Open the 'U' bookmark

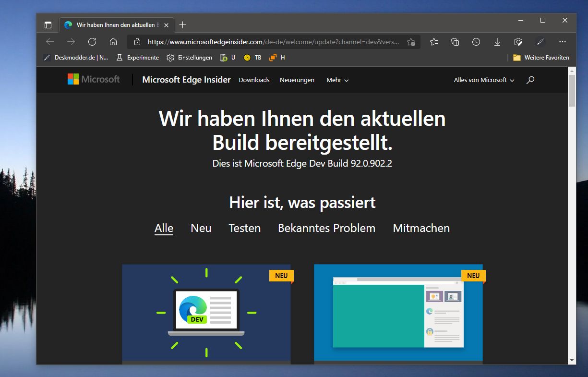tap(228, 58)
